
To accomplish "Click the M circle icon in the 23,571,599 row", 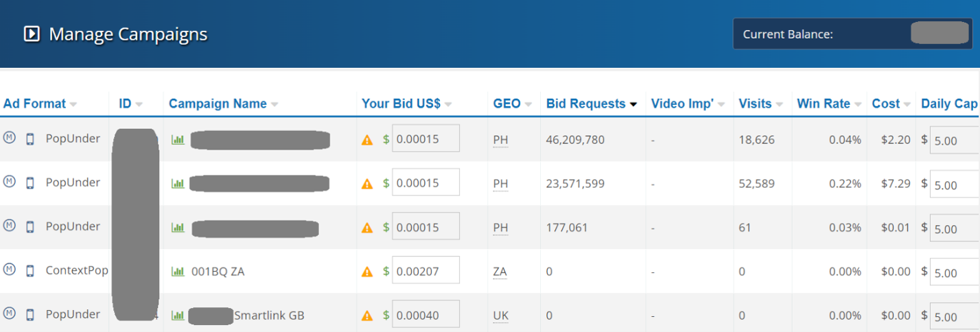I will coord(9,181).
